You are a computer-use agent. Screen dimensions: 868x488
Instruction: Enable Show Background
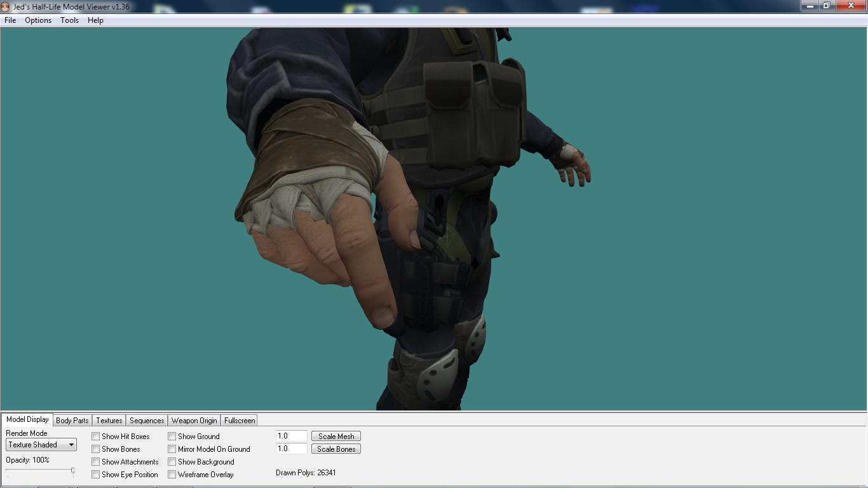pos(172,462)
